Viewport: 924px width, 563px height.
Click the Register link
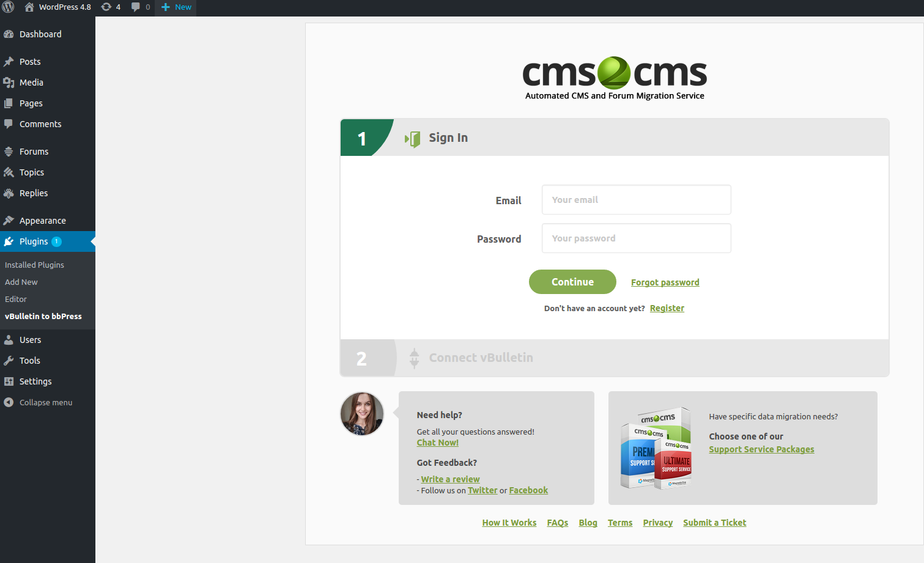pos(667,308)
